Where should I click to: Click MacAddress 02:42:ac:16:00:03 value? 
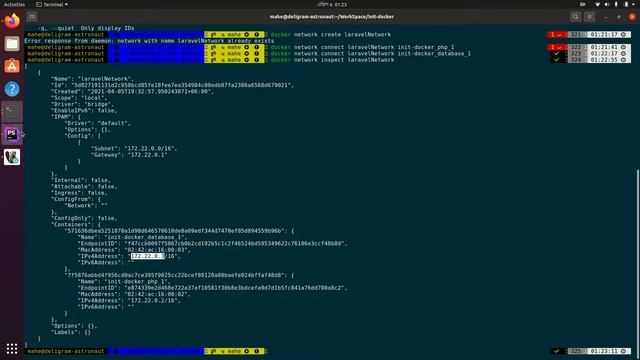tap(156, 250)
